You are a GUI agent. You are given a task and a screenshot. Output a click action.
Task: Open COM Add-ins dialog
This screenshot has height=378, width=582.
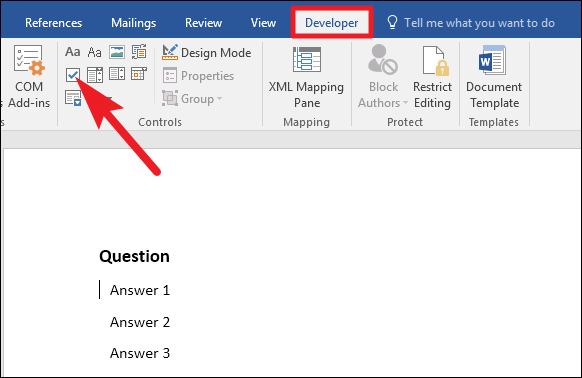point(29,76)
